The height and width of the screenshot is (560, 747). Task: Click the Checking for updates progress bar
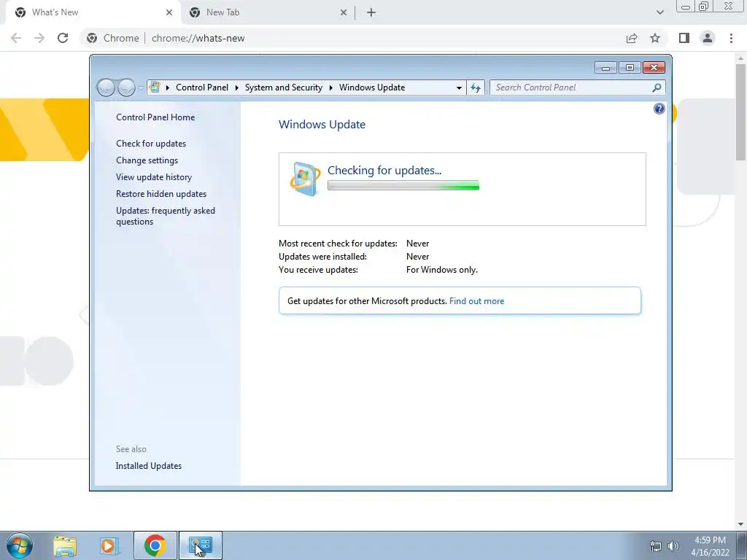(403, 186)
